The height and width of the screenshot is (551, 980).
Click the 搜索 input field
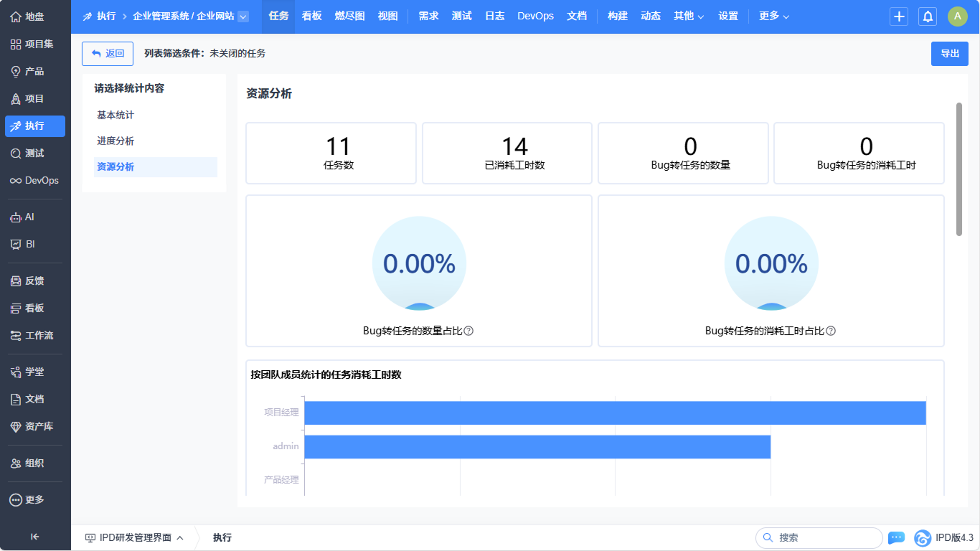(x=825, y=537)
